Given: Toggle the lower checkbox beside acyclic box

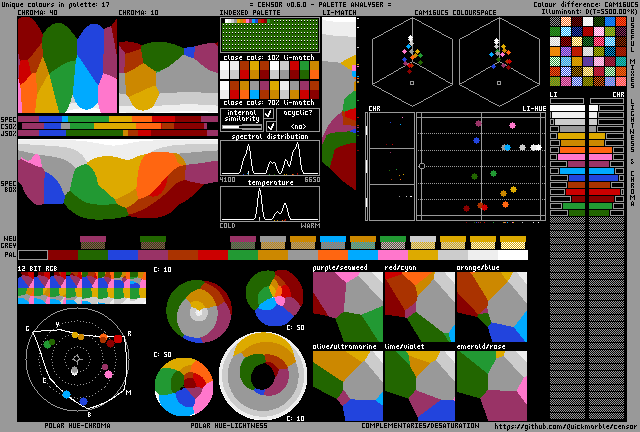Looking at the screenshot, I should click(270, 126).
